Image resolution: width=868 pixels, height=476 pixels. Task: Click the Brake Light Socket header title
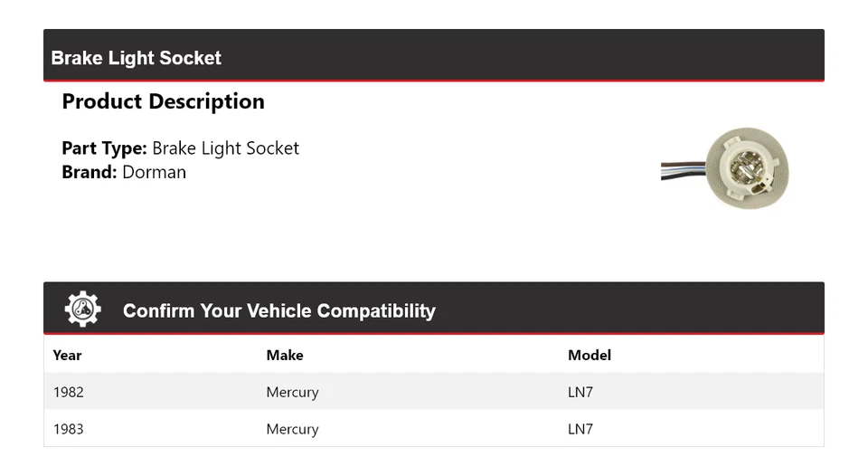coord(137,58)
